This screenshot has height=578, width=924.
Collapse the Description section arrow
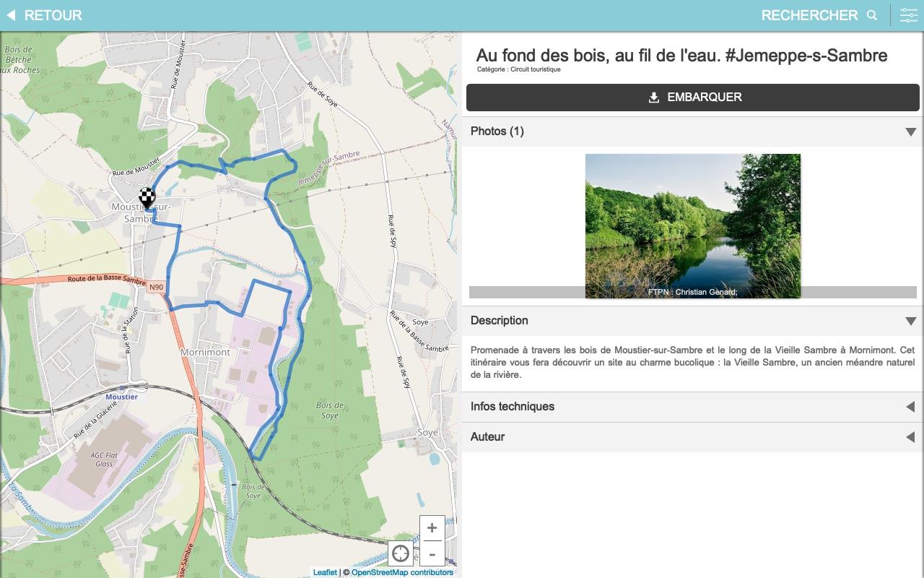coord(910,321)
